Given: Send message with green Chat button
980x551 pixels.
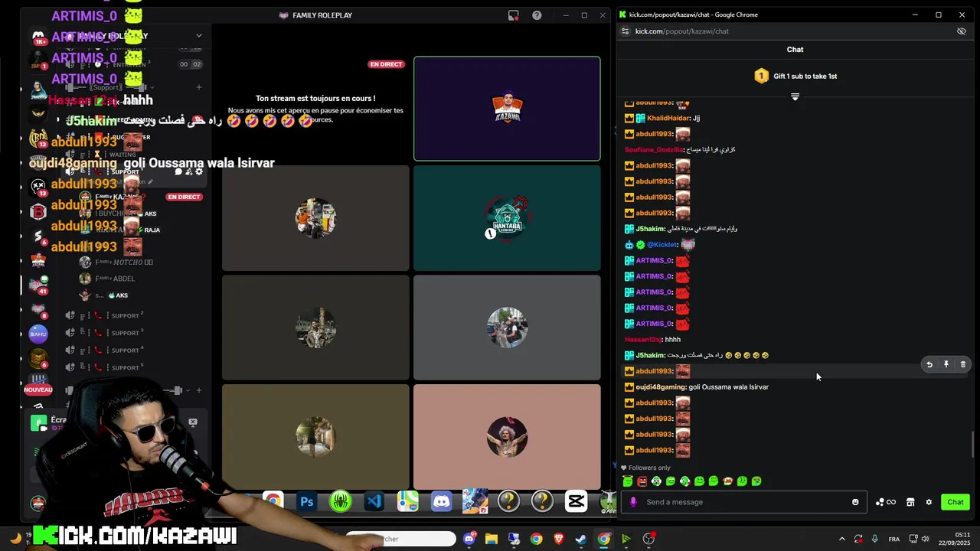Looking at the screenshot, I should tap(955, 502).
